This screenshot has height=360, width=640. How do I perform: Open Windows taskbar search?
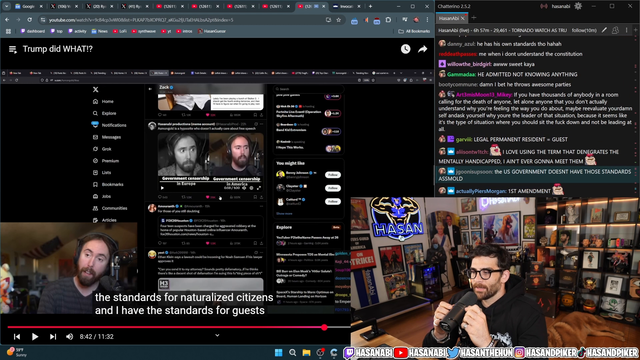(x=292, y=353)
